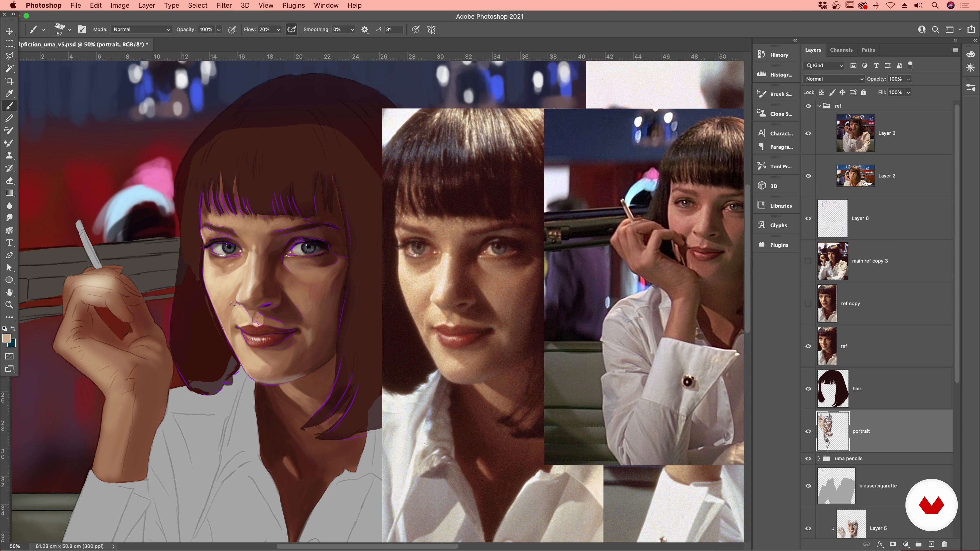This screenshot has height=551, width=980.
Task: Select the Horizontal Type tool
Action: coord(9,243)
